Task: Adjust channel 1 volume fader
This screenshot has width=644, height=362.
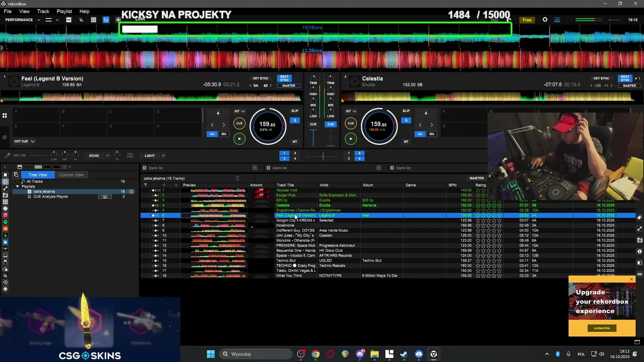Action: pyautogui.click(x=313, y=137)
